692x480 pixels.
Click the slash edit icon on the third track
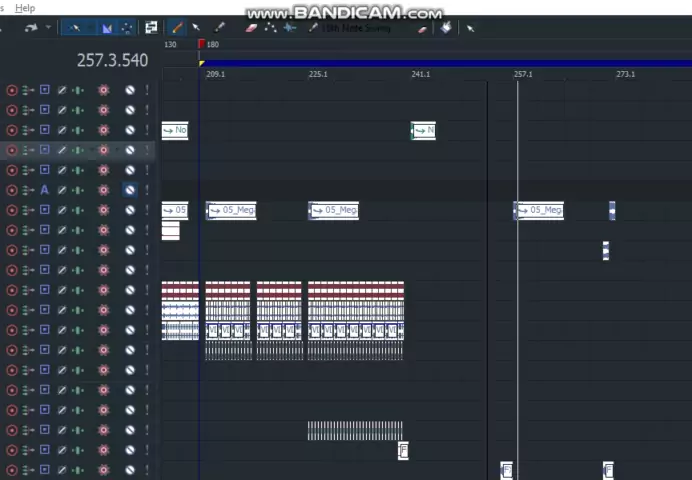tap(61, 130)
